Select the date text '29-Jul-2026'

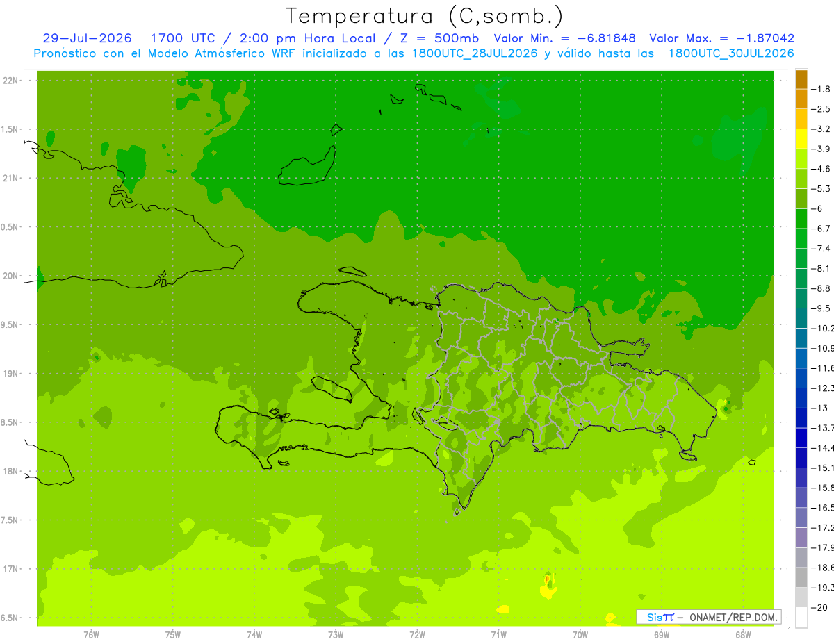point(87,39)
